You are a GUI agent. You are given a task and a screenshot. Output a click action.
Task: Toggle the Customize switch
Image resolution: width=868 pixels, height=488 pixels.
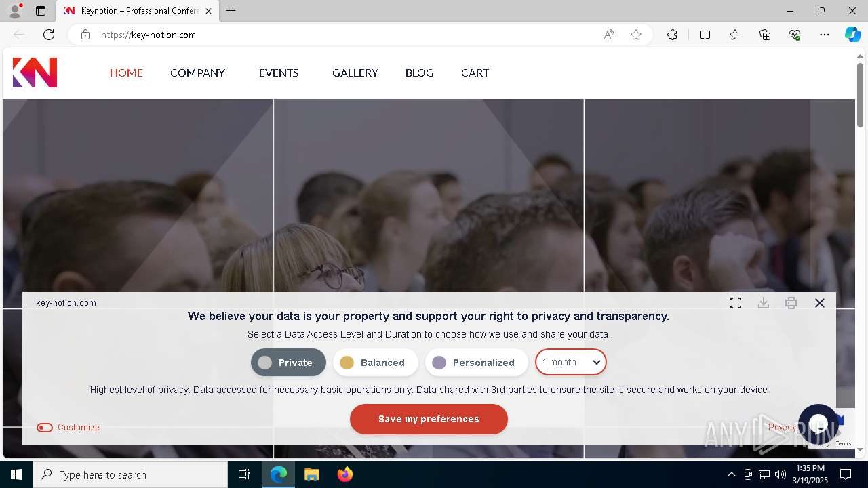coord(45,427)
